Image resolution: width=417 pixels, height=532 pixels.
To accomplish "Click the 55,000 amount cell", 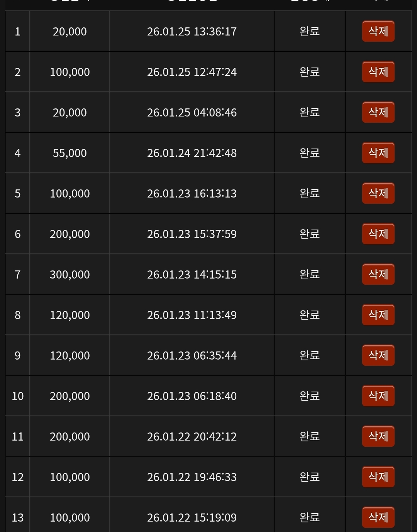I will pyautogui.click(x=70, y=153).
